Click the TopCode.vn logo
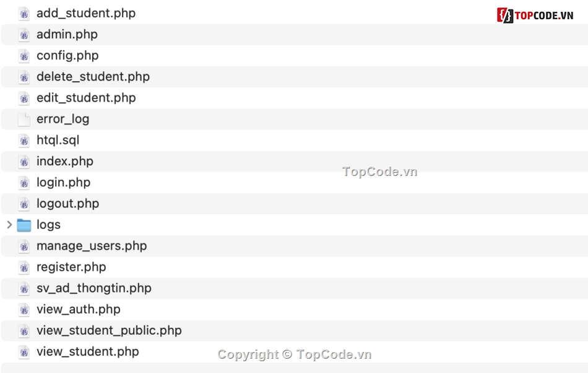 click(535, 15)
